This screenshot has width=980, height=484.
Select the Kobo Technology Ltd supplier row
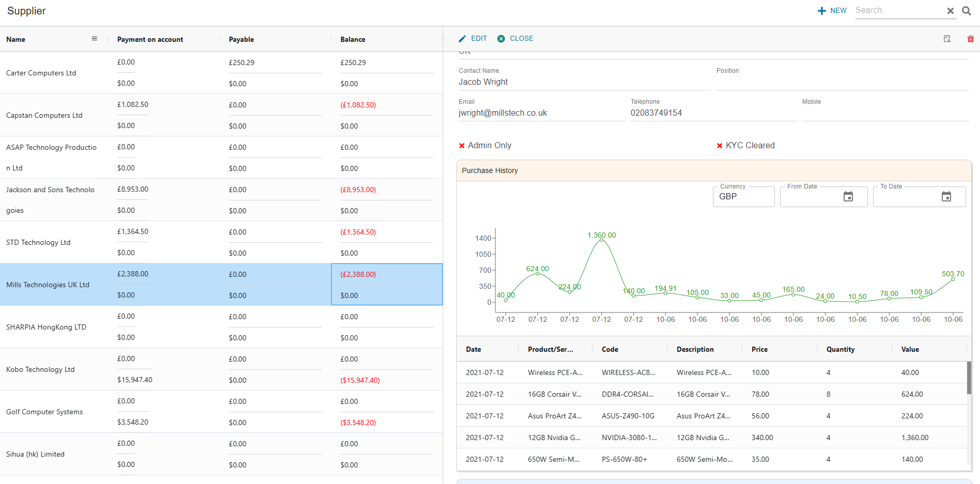coord(40,369)
